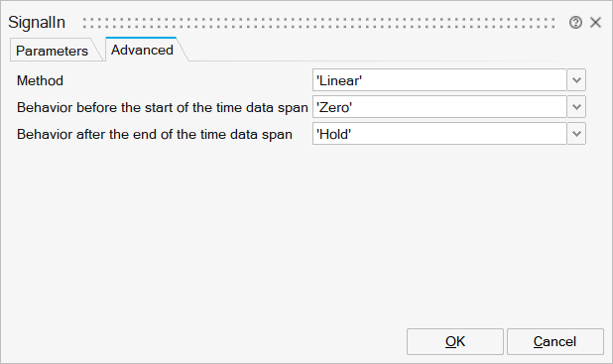Click the SignalIn dialog title
The height and width of the screenshot is (364, 613).
tap(37, 22)
